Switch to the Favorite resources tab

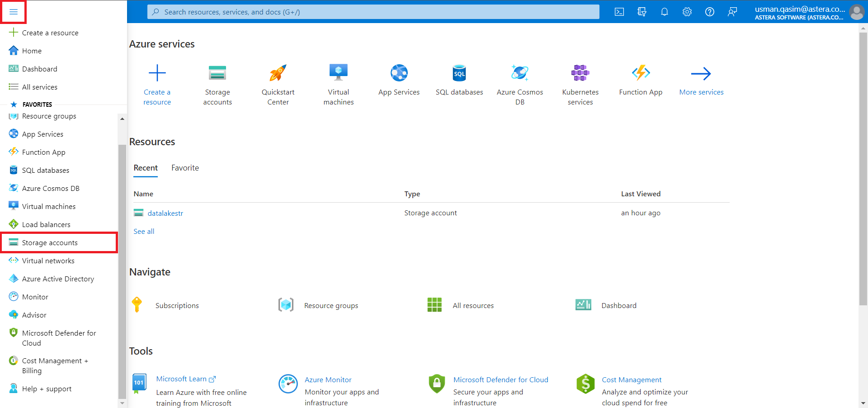coord(185,168)
